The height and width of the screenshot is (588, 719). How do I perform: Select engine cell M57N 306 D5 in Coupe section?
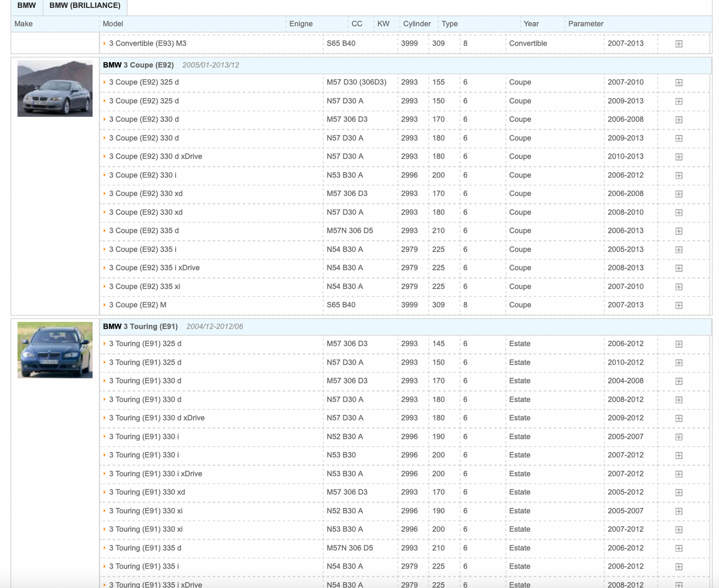[350, 230]
